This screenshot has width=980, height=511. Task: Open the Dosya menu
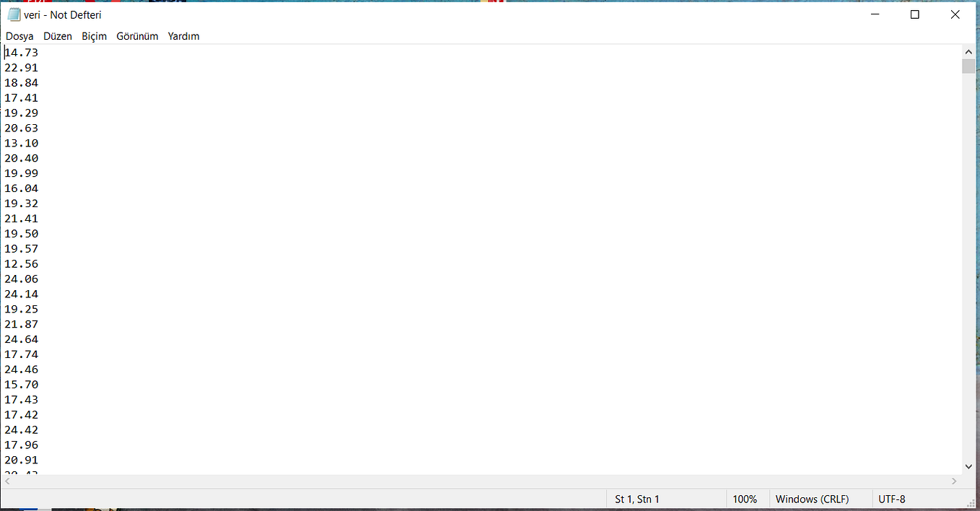coord(19,36)
